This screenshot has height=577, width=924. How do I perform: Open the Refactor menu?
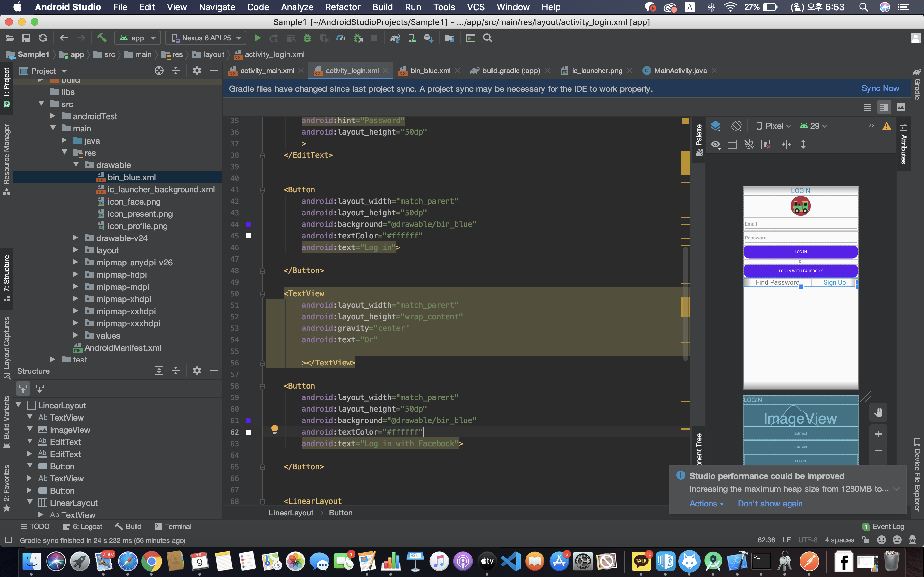coord(343,7)
